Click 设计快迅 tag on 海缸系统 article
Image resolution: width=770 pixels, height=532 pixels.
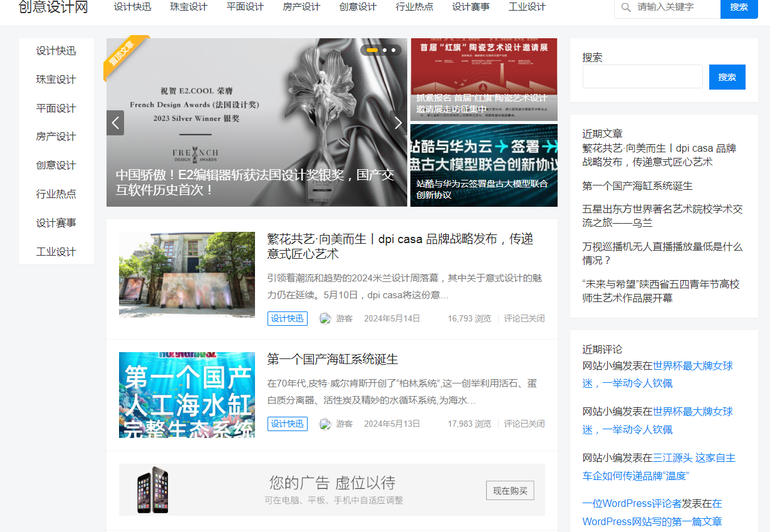coord(288,424)
